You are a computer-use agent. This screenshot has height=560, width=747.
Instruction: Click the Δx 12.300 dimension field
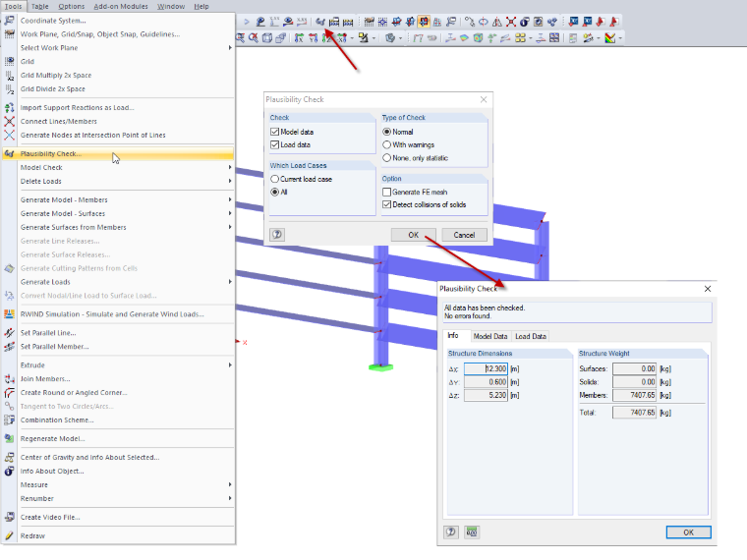486,369
